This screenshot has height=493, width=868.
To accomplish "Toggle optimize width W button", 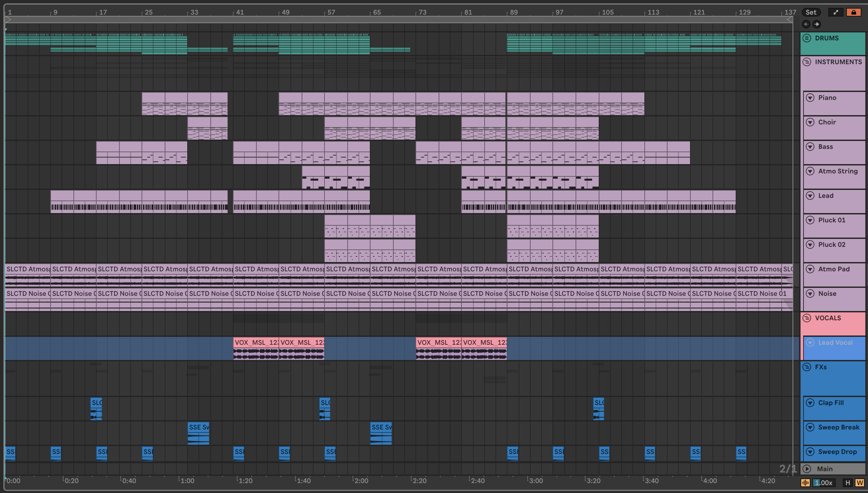I will 859,483.
